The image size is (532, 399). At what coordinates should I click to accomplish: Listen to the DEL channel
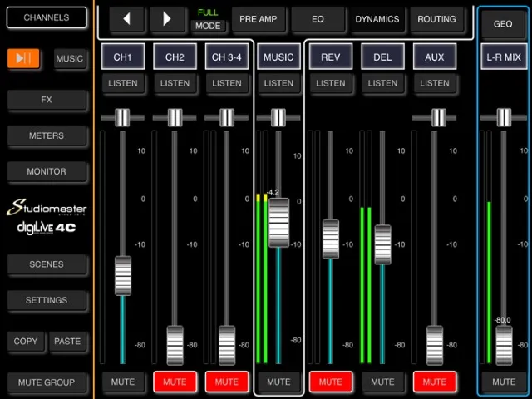(382, 83)
